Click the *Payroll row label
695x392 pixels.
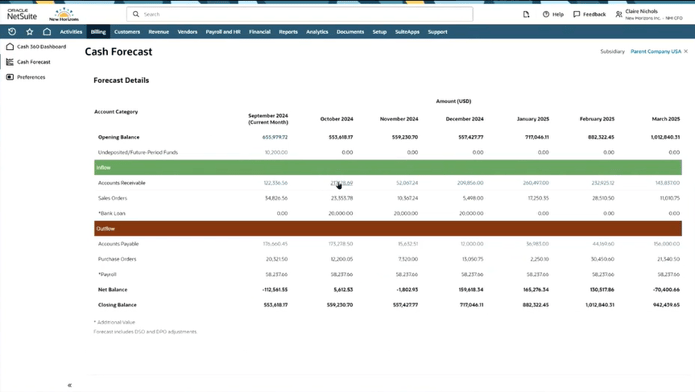click(107, 274)
